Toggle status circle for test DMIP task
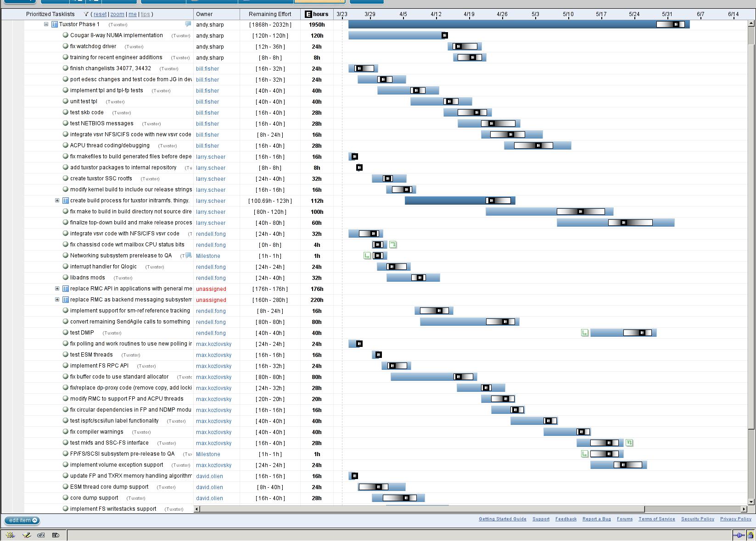 click(65, 333)
